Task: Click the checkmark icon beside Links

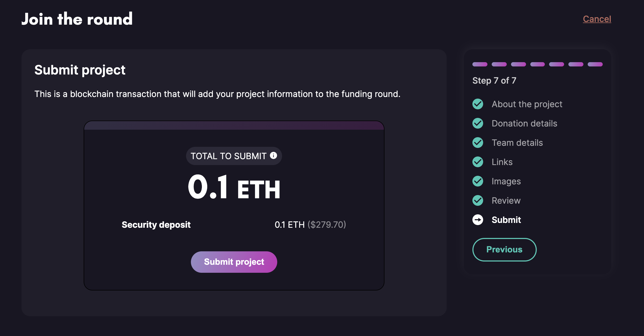Action: pos(478,162)
